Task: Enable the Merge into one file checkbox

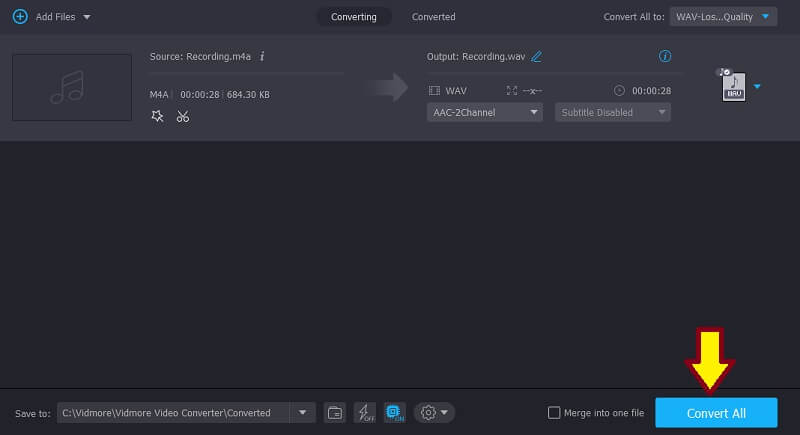Action: click(554, 413)
